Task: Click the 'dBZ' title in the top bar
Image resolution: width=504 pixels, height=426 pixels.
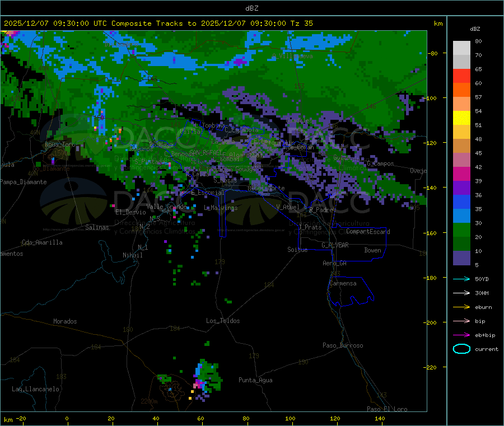Action: (251, 8)
